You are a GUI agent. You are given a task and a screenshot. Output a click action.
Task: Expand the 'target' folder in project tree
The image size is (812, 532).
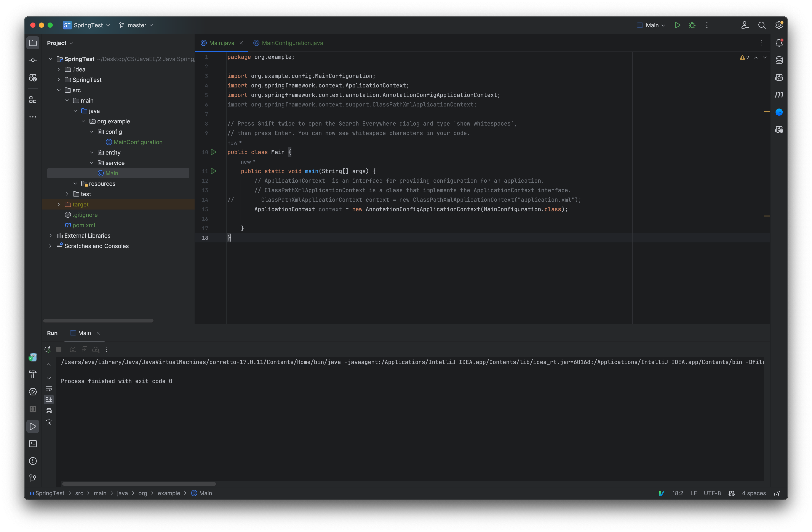[x=59, y=204]
